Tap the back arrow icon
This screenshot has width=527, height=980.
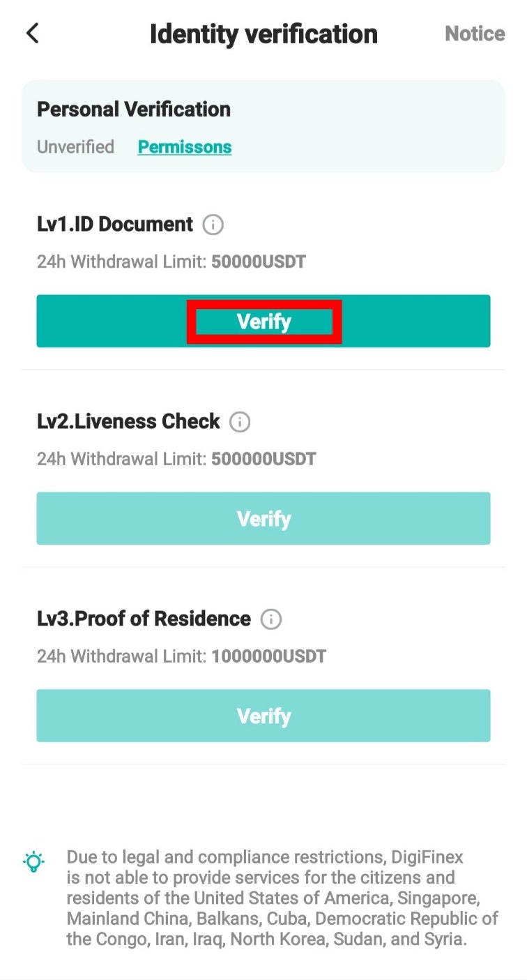coord(32,33)
